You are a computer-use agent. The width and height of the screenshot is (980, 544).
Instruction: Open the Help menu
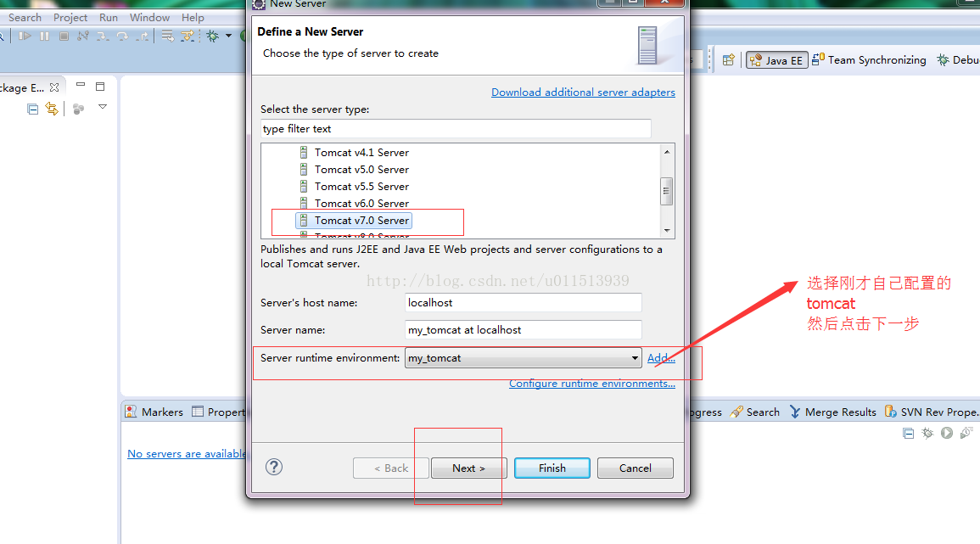[193, 18]
